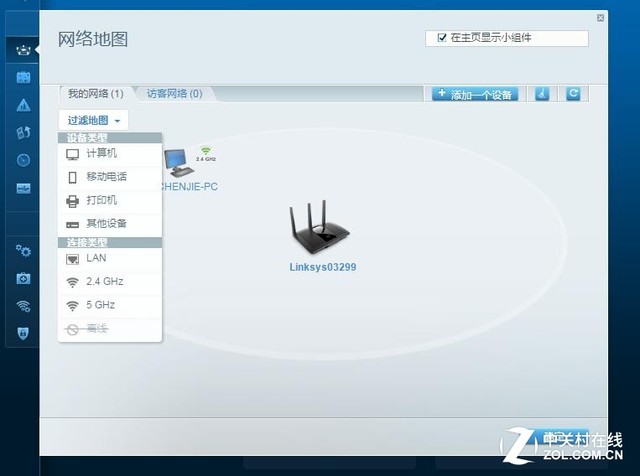Viewport: 640px width, 476px height.
Task: Switch to the 访客网络 (0) tab
Action: [175, 94]
